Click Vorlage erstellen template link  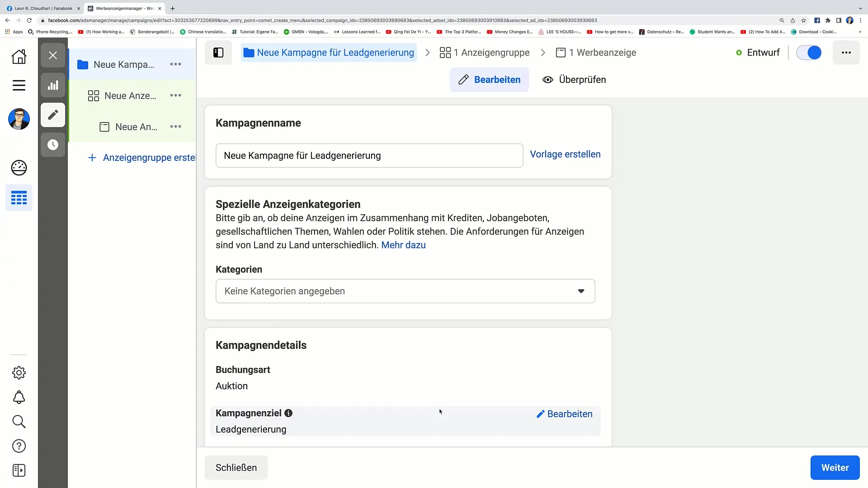[x=565, y=154]
